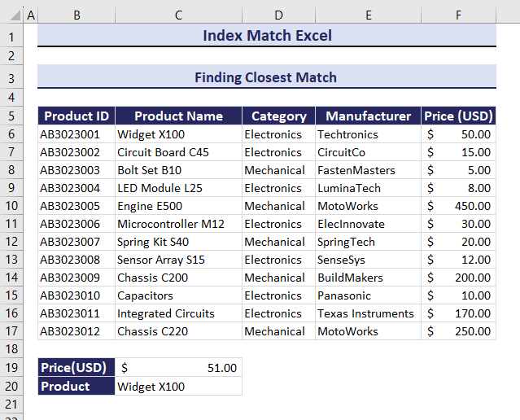Select the column F header
520x420 pixels.
click(x=458, y=15)
